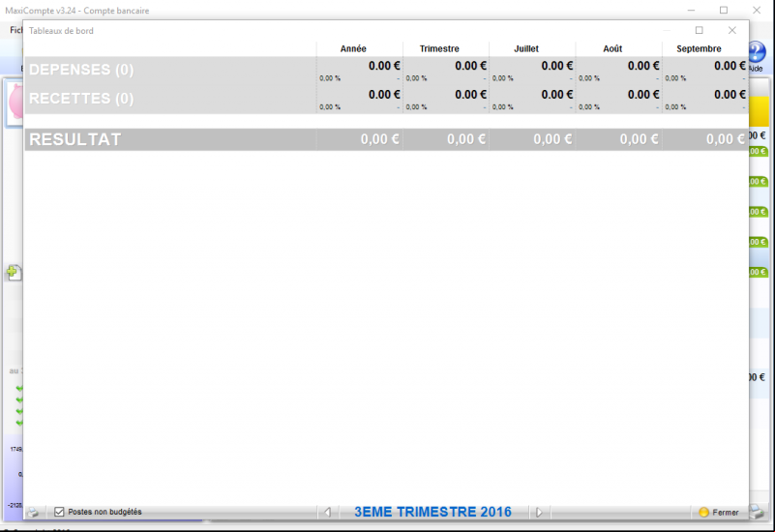Click the RECETTES amount under Trimestre
The image size is (775, 532).
coord(470,95)
